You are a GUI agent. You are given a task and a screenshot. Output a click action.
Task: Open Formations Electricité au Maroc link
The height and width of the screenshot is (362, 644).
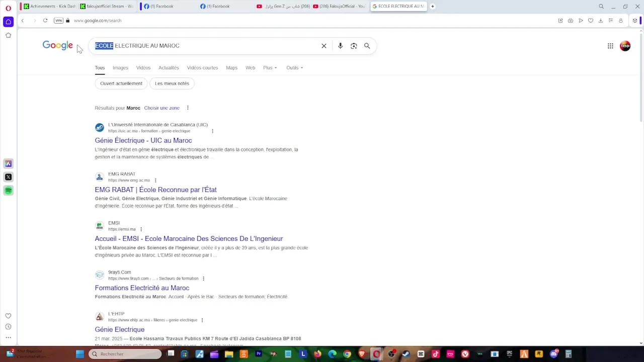point(142,288)
